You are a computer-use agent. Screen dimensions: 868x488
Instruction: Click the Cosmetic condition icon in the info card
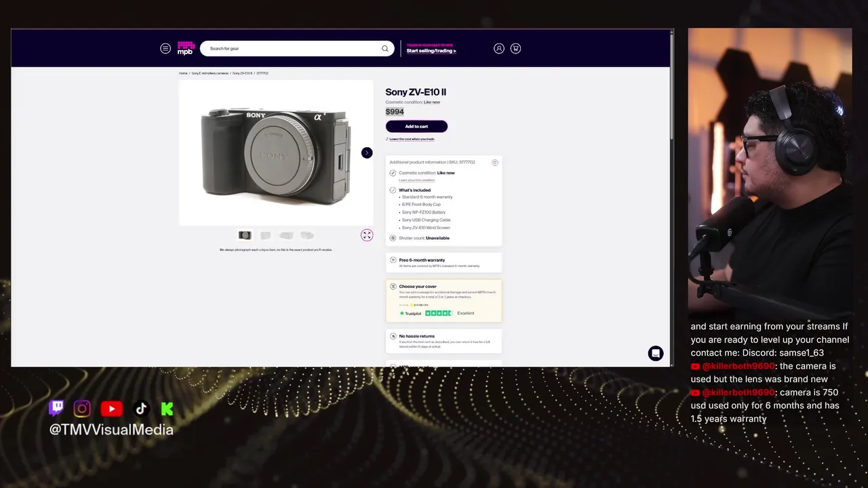tap(393, 173)
